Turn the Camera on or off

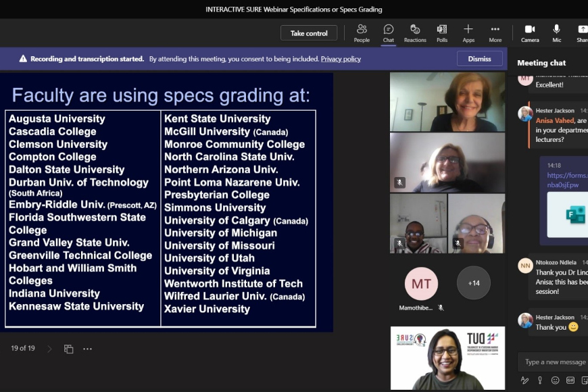click(530, 33)
